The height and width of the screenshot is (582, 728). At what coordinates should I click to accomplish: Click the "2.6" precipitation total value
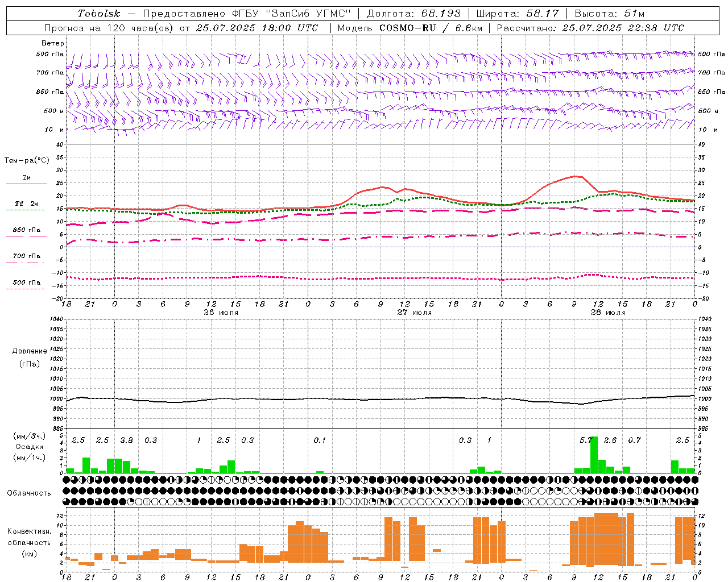click(610, 440)
